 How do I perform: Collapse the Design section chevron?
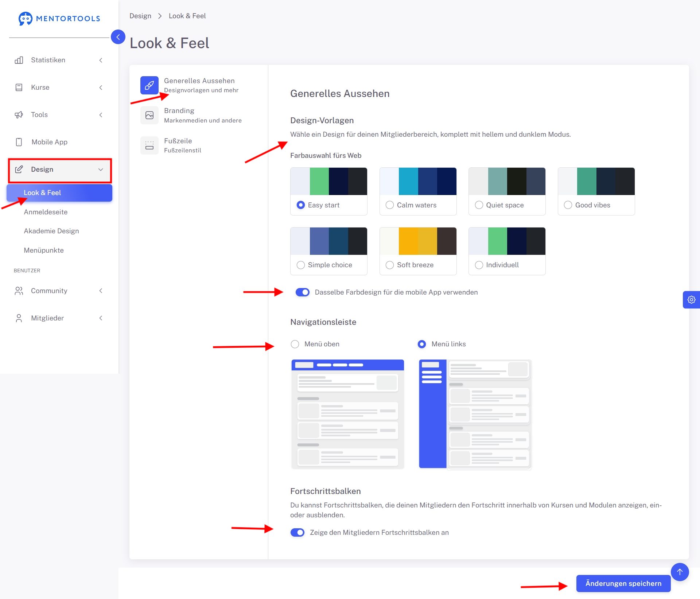(101, 170)
